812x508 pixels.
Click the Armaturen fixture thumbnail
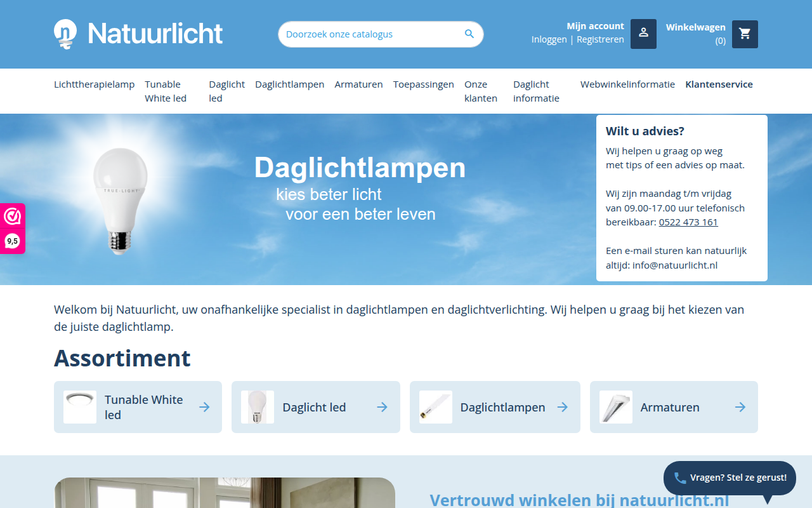pyautogui.click(x=616, y=407)
